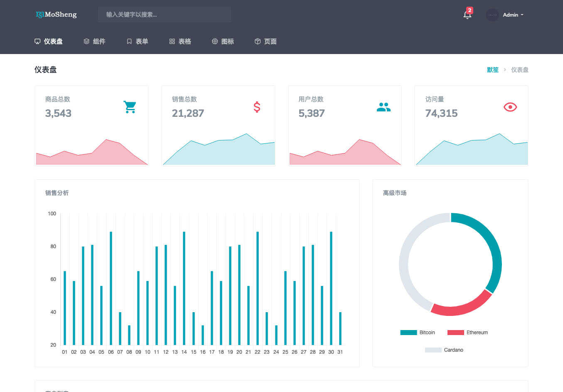
Task: Click the 用户总数 card label
Action: click(311, 99)
